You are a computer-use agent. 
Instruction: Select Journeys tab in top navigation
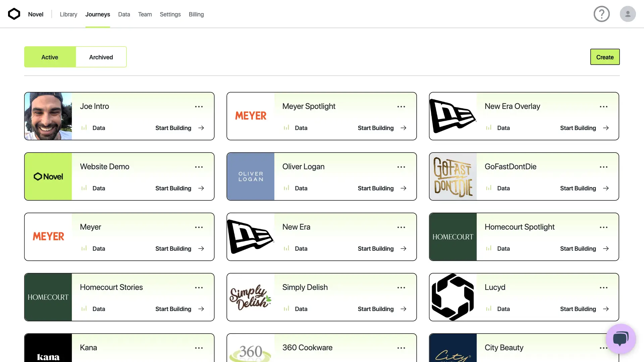tap(98, 14)
